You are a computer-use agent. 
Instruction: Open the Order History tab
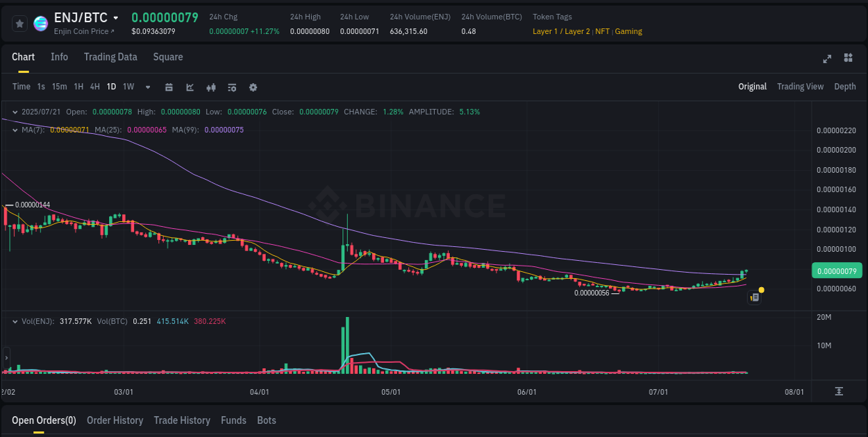tap(115, 420)
